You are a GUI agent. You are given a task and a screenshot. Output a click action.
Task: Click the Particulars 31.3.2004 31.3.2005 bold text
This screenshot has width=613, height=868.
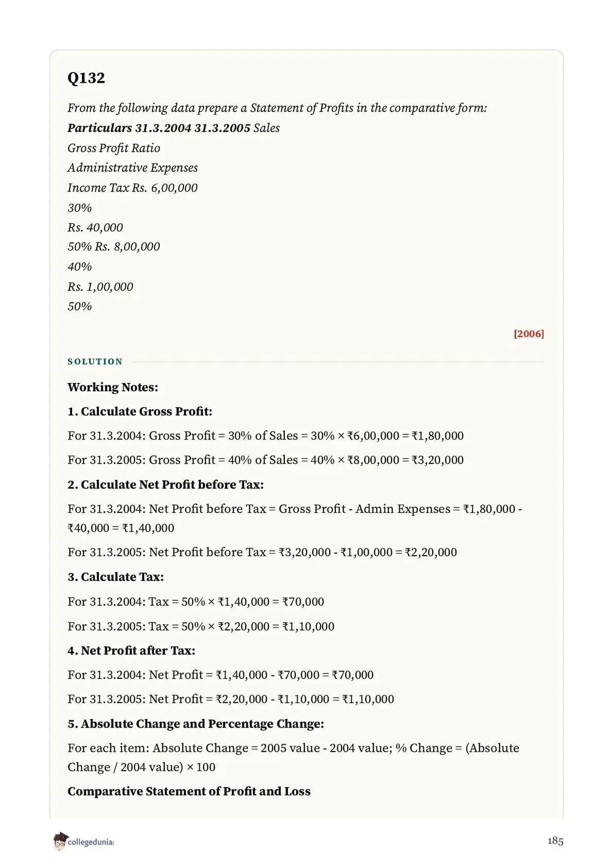point(159,128)
